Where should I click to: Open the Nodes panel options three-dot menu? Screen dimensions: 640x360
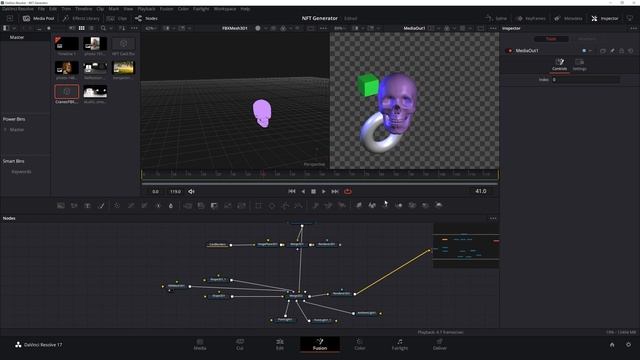[x=493, y=218]
